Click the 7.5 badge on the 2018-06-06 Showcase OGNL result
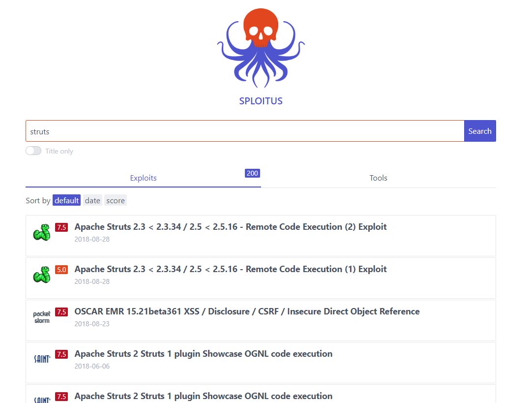 pos(61,354)
